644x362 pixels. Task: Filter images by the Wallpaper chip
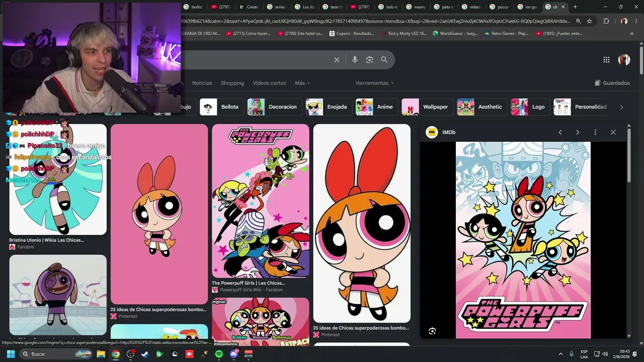point(427,107)
